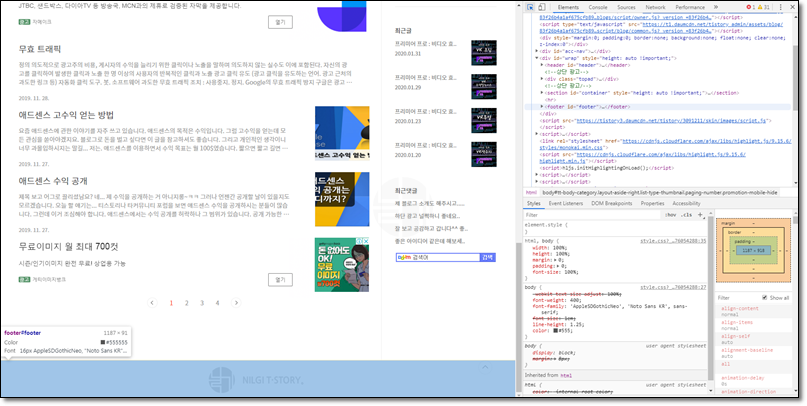Click the new style rule plus icon
This screenshot has width=807, height=406.
tap(700, 215)
